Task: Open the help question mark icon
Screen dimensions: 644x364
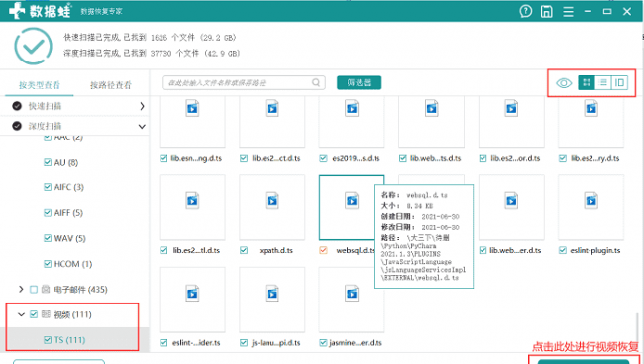Action: click(x=525, y=11)
